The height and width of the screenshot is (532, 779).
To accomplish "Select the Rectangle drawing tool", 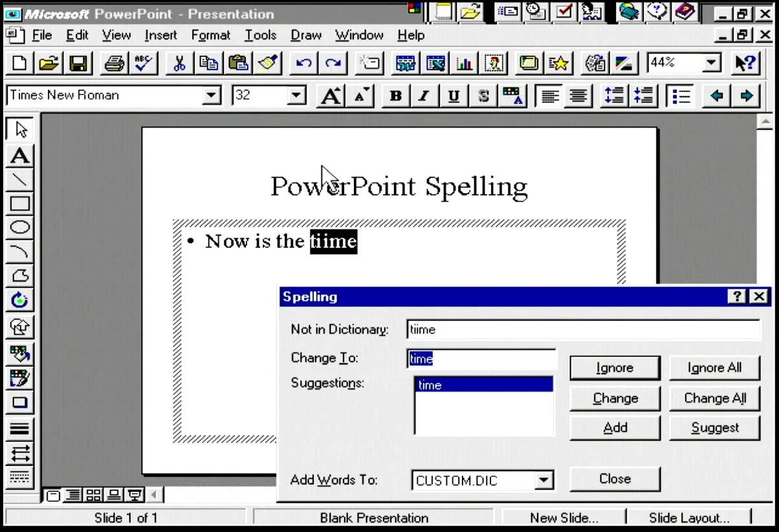I will click(20, 204).
